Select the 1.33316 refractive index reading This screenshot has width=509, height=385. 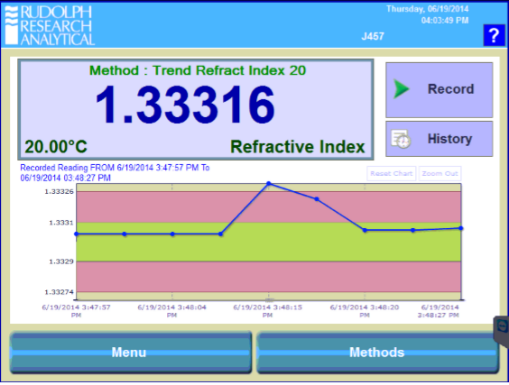tap(185, 105)
